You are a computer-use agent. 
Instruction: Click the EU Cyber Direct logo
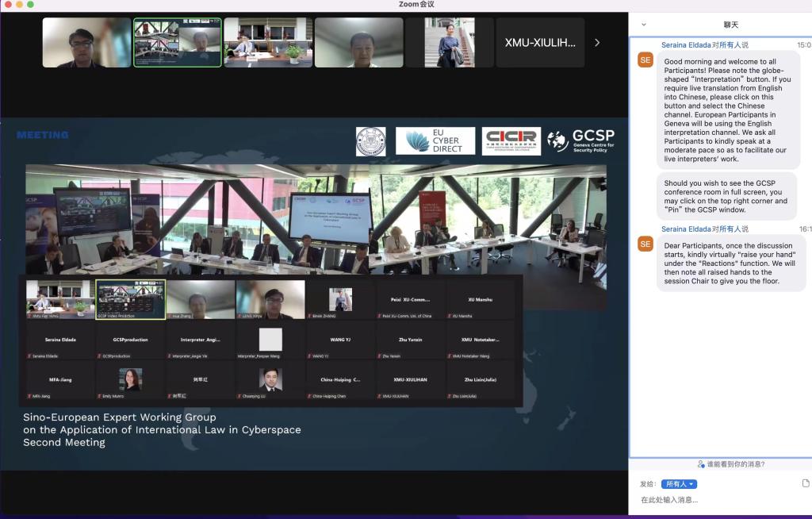435,141
